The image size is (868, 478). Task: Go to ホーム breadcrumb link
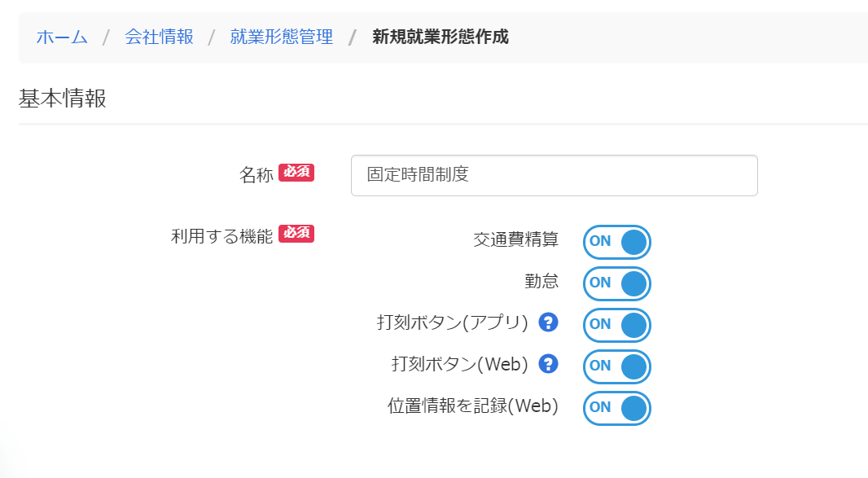point(62,37)
